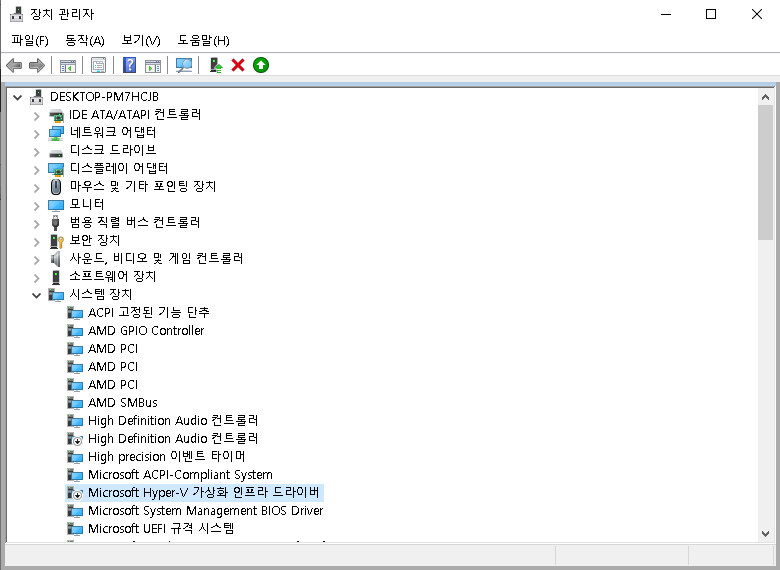This screenshot has width=780, height=570.
Task: Select the AMD GPIO Controller device
Action: (x=146, y=330)
